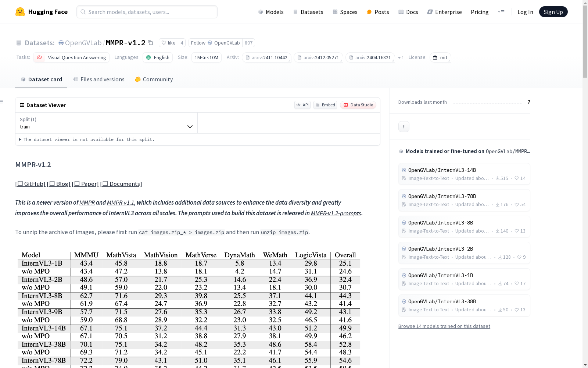588x368 pixels.
Task: Click the API button in Dataset Viewer
Action: pos(302,105)
